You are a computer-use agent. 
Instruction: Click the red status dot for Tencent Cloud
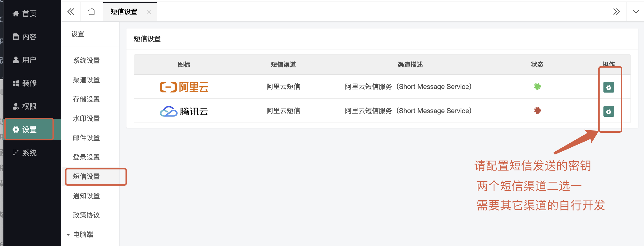click(x=537, y=110)
